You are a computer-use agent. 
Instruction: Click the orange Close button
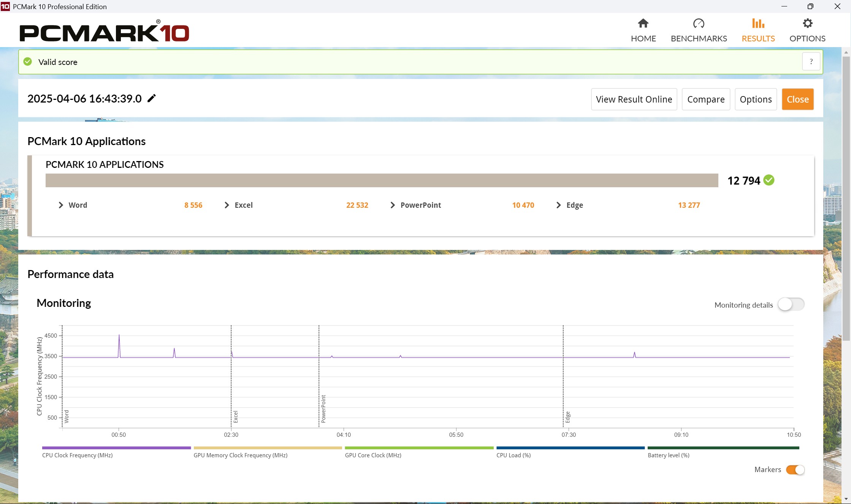pos(798,99)
